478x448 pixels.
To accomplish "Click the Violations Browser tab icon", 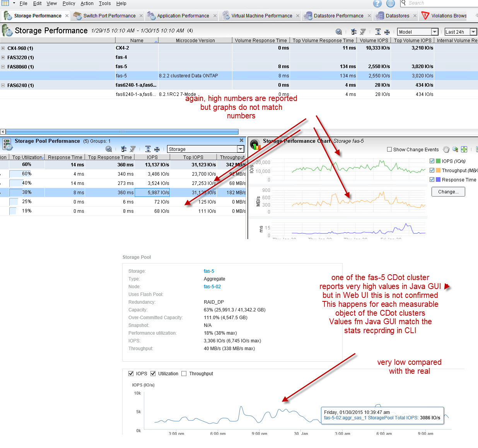I will [425, 15].
